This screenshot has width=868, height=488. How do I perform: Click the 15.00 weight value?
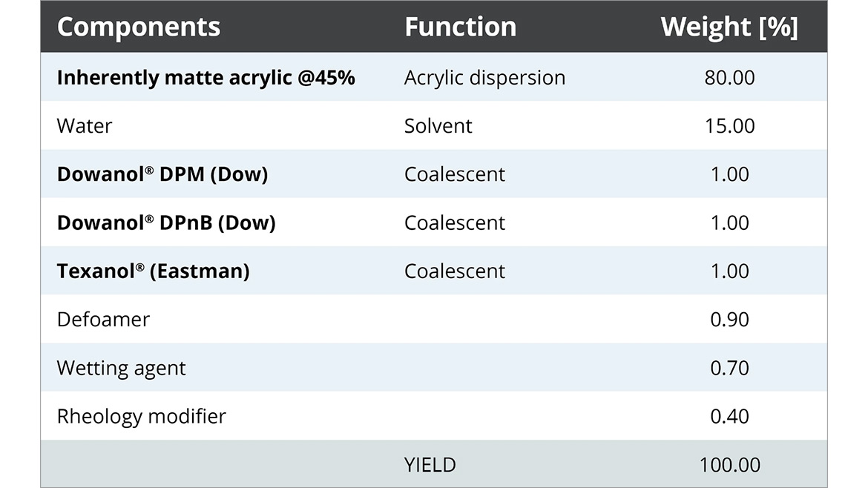[x=729, y=126]
